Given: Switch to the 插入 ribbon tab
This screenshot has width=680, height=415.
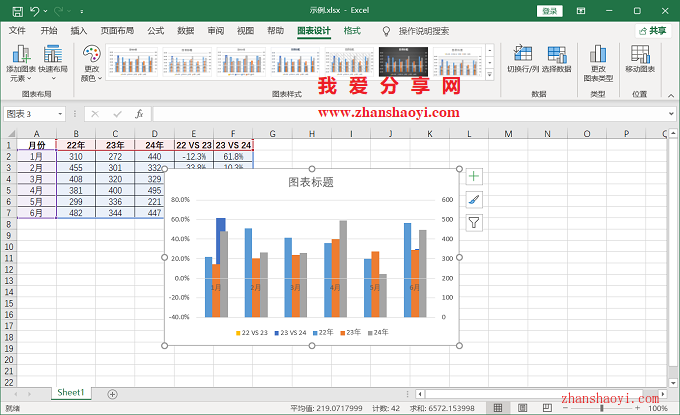Looking at the screenshot, I should pos(78,30).
